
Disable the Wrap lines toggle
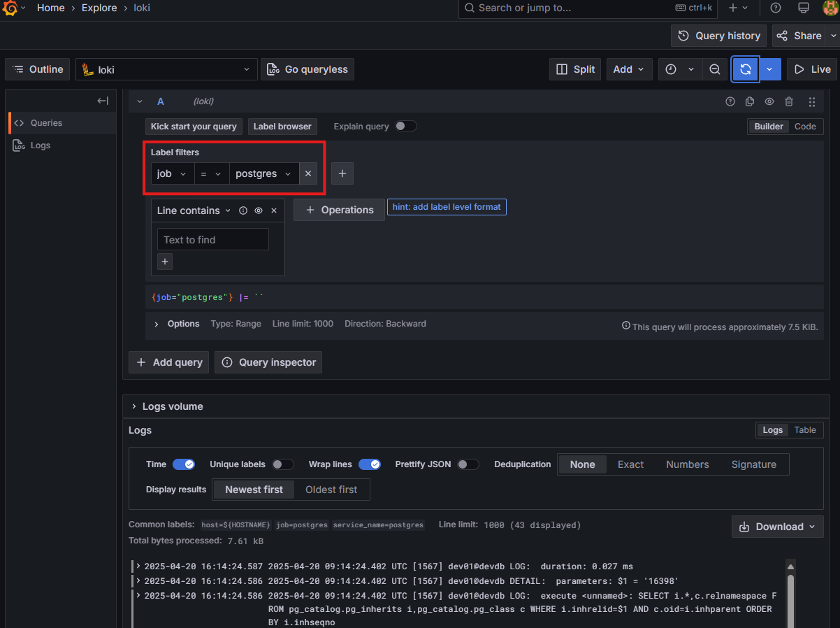coord(369,464)
